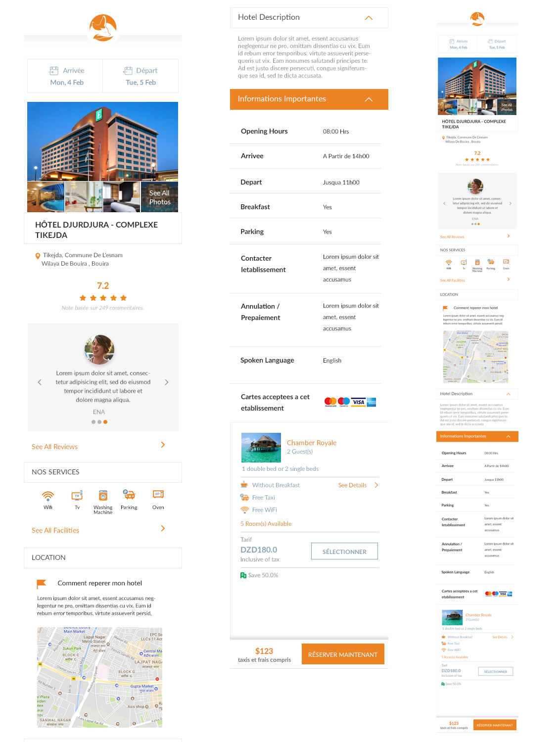The width and height of the screenshot is (560, 742).
Task: Click the Oven service icon in large mockup
Action: click(x=158, y=495)
